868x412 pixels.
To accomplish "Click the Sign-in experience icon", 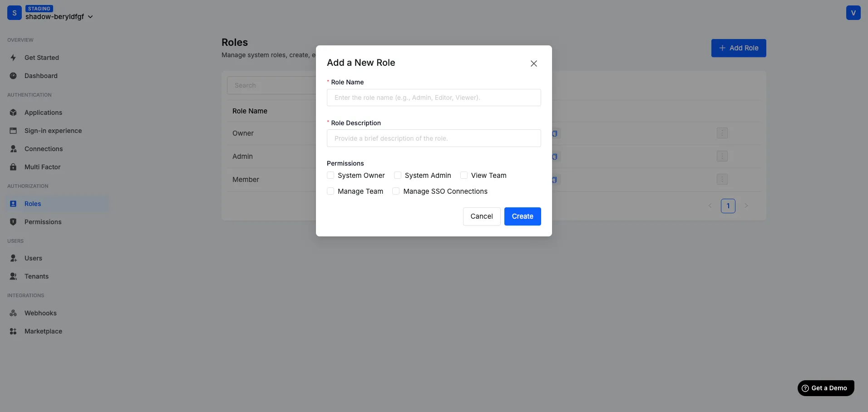I will click(14, 131).
